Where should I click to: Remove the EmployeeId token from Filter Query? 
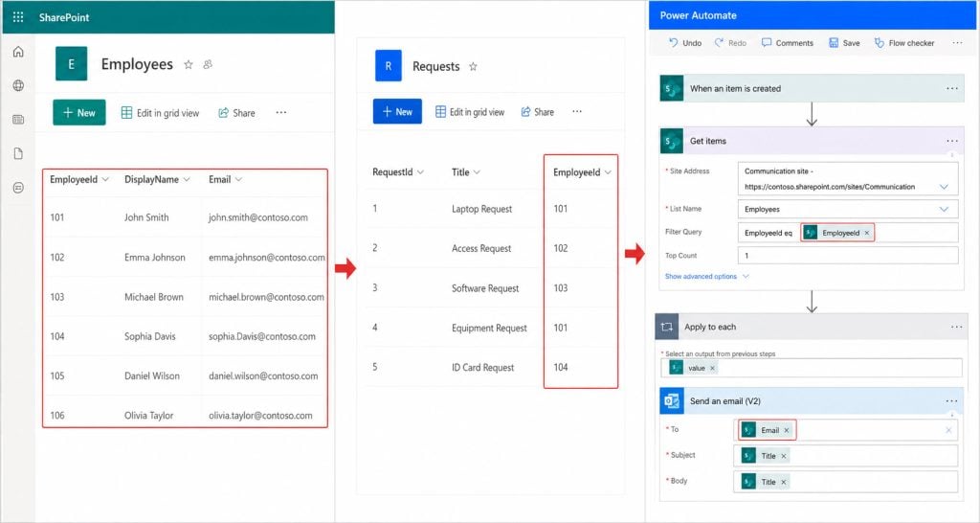point(867,233)
